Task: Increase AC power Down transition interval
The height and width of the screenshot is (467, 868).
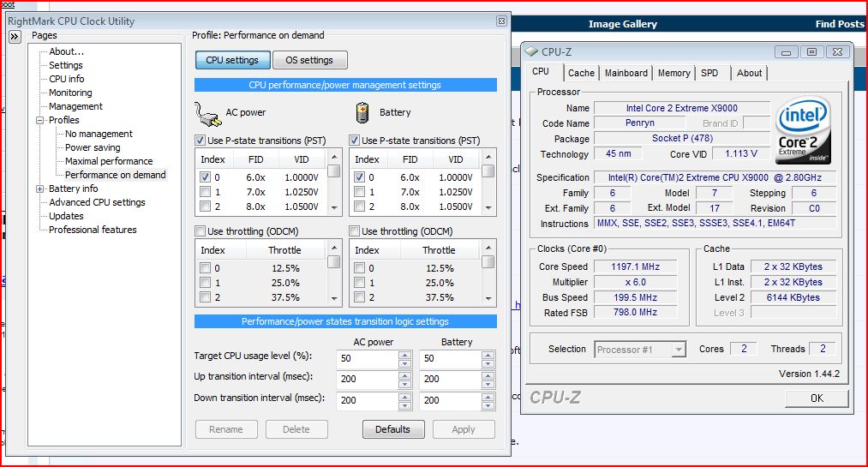Action: point(405,397)
